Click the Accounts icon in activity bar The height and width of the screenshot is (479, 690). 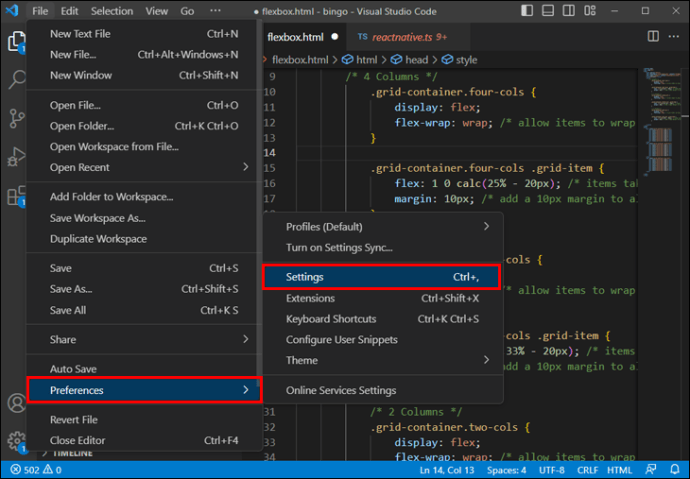[15, 404]
